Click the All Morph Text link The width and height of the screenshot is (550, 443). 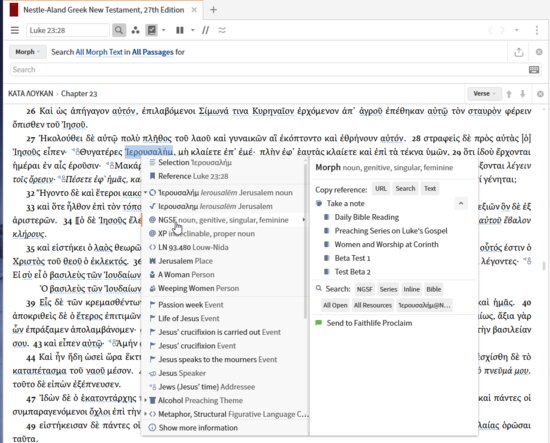(x=99, y=52)
